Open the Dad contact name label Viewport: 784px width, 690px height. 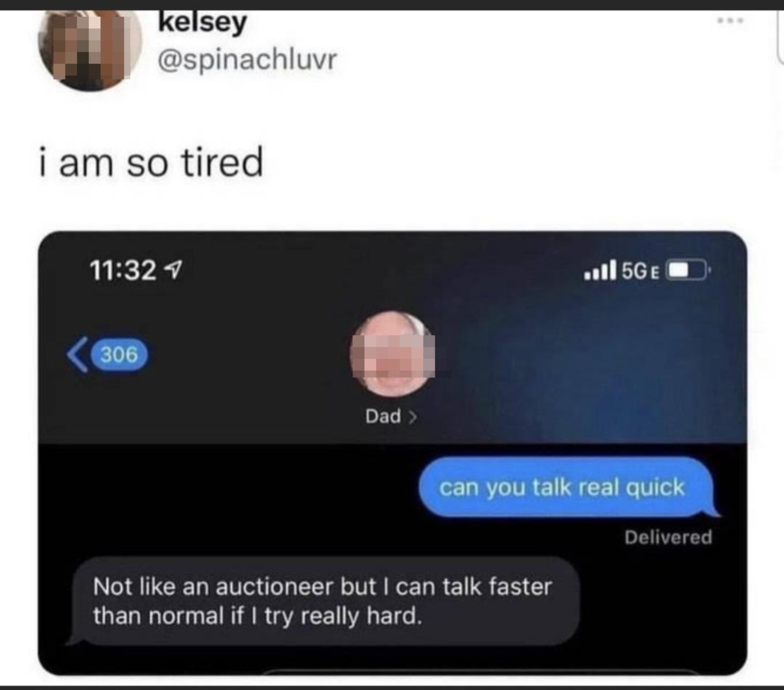[x=383, y=416]
